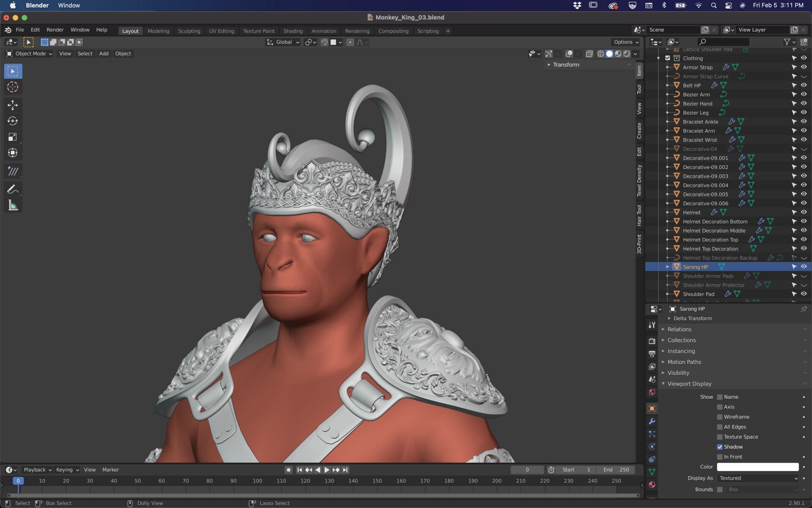Select the Move tool
The height and width of the screenshot is (508, 812).
coord(13,105)
